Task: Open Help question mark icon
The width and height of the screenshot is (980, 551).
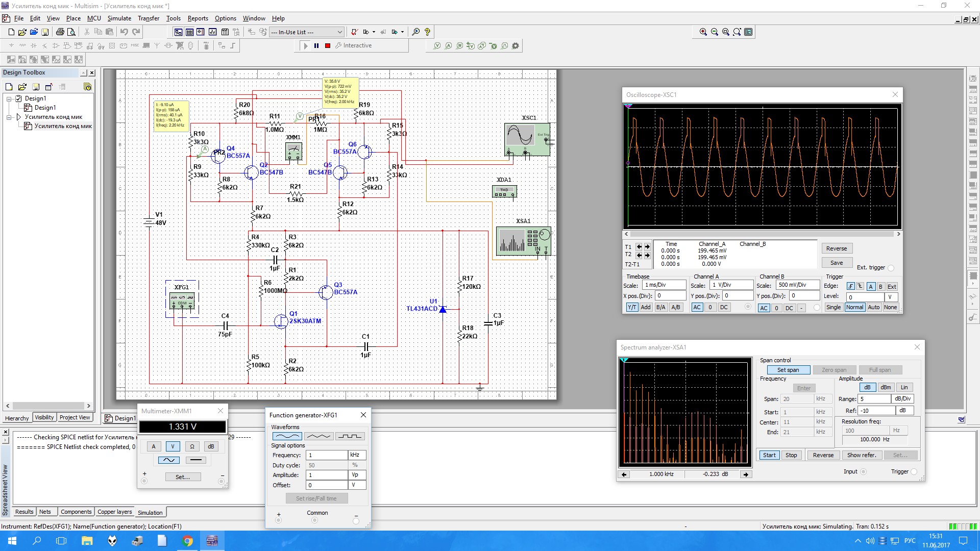Action: pos(427,32)
